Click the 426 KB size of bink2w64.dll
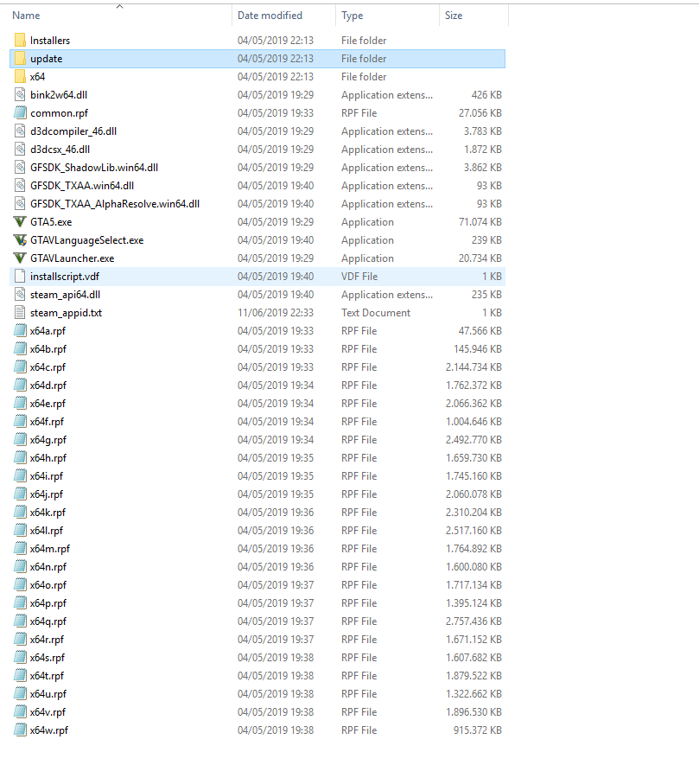The width and height of the screenshot is (699, 784). 486,94
